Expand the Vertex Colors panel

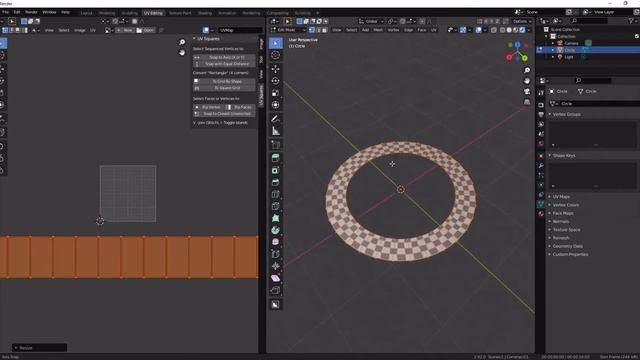point(549,205)
